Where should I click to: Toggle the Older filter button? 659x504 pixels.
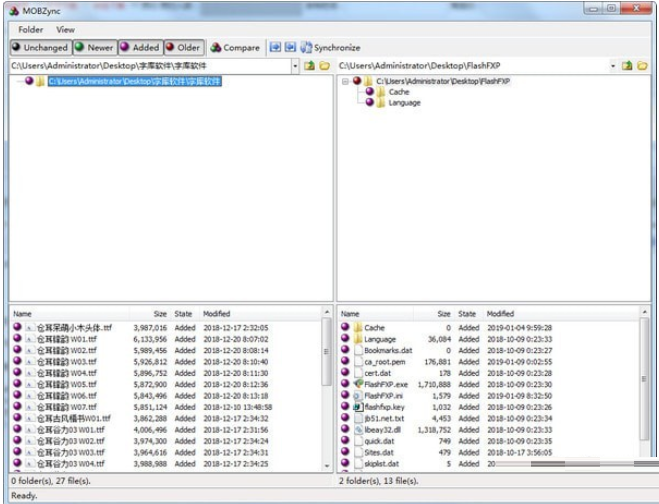(184, 47)
